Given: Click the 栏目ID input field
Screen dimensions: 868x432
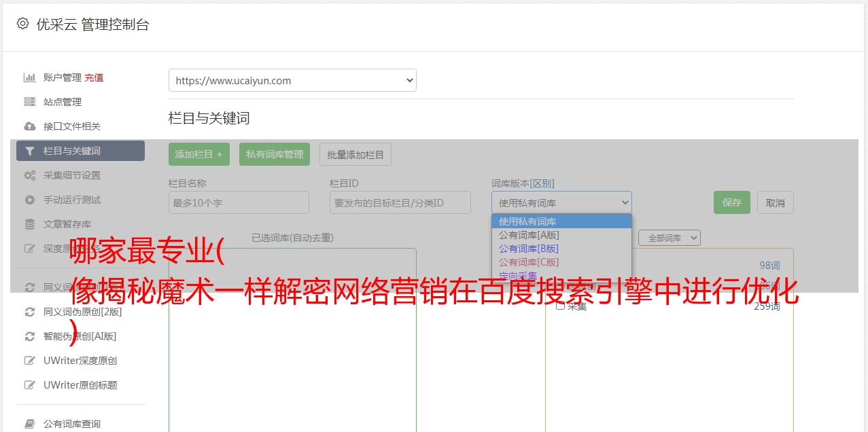Looking at the screenshot, I should (x=400, y=202).
